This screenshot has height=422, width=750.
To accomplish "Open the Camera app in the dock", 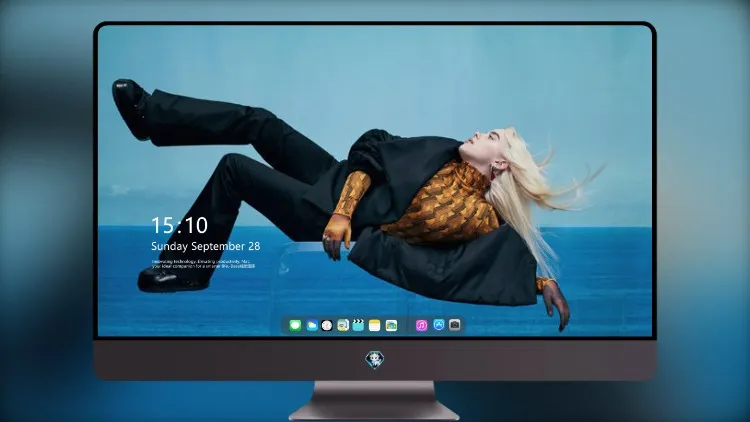I will tap(455, 325).
